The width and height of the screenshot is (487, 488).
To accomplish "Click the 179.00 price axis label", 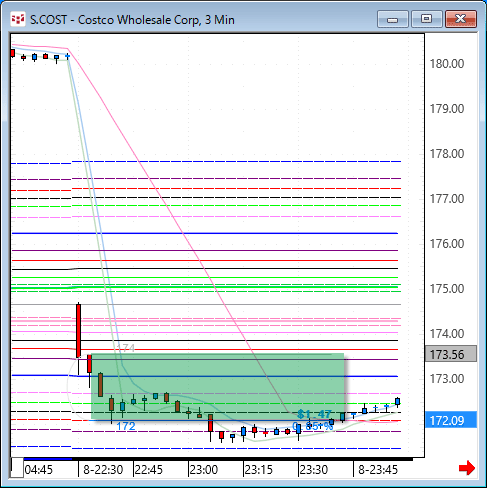I will pyautogui.click(x=447, y=109).
